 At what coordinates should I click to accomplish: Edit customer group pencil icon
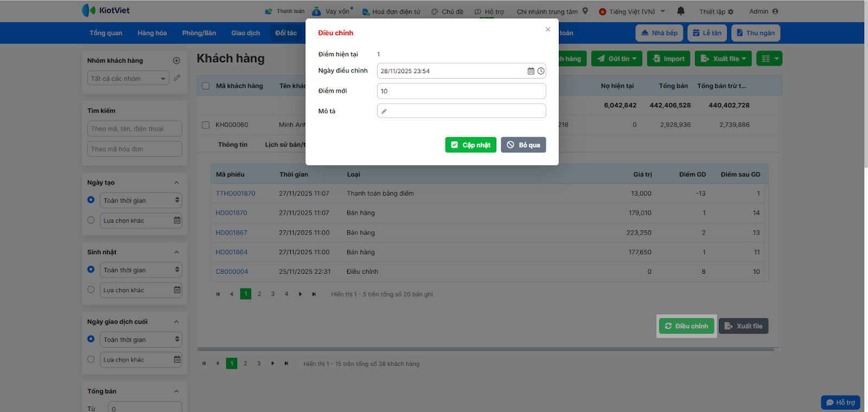click(x=177, y=78)
